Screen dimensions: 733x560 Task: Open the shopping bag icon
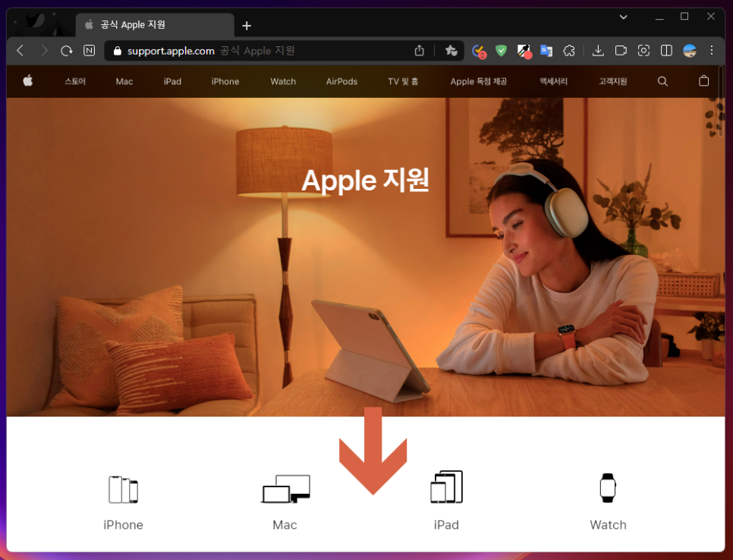click(x=703, y=81)
